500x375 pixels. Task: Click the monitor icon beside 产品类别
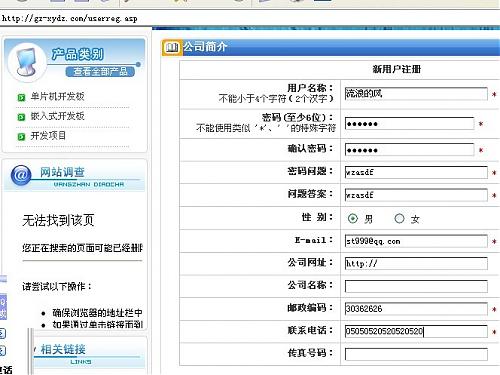pos(27,62)
